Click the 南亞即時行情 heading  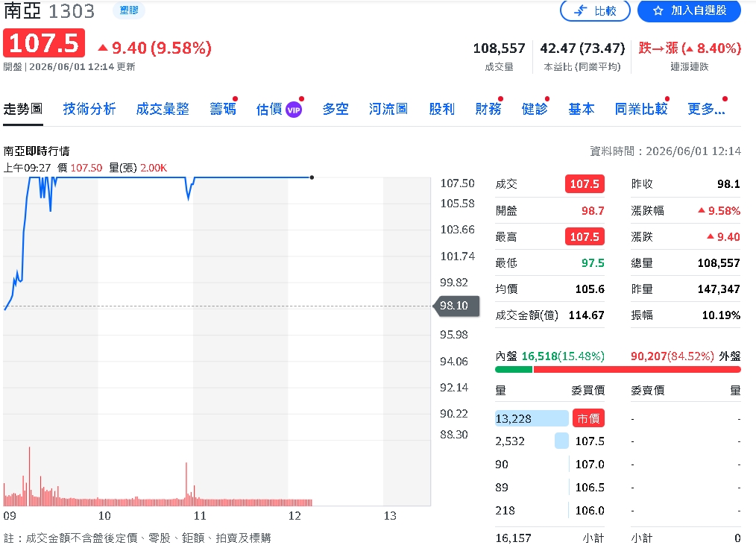(x=37, y=151)
